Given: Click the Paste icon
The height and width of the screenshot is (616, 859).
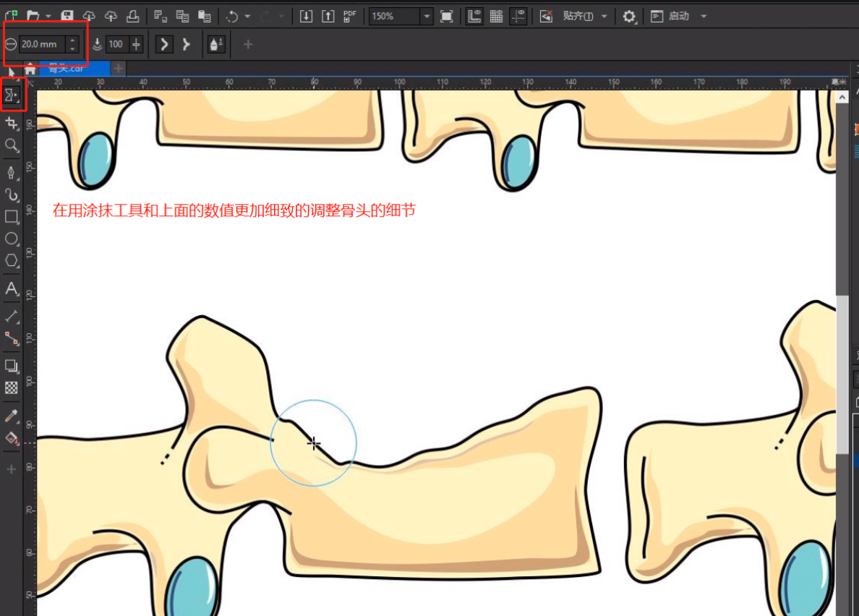Looking at the screenshot, I should tap(205, 16).
